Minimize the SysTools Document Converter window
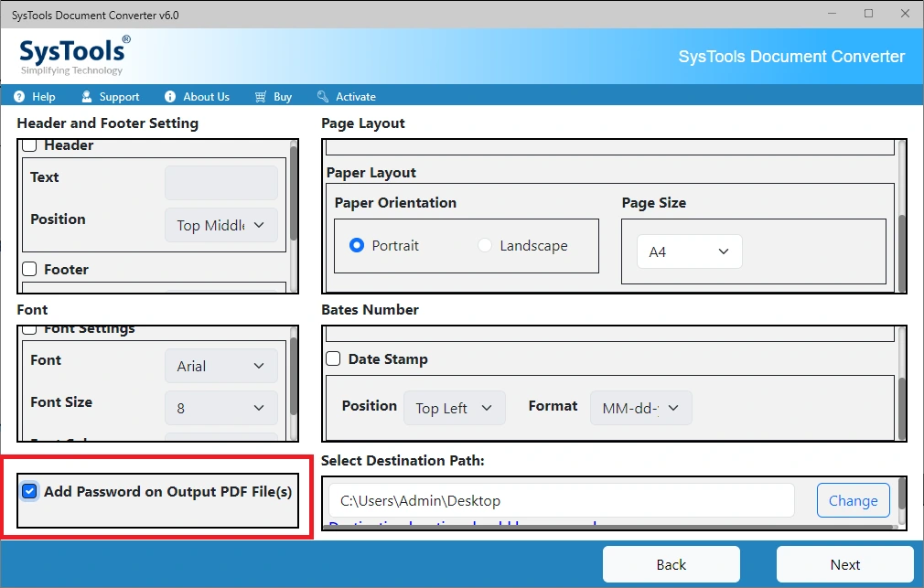This screenshot has width=924, height=588. pyautogui.click(x=833, y=14)
